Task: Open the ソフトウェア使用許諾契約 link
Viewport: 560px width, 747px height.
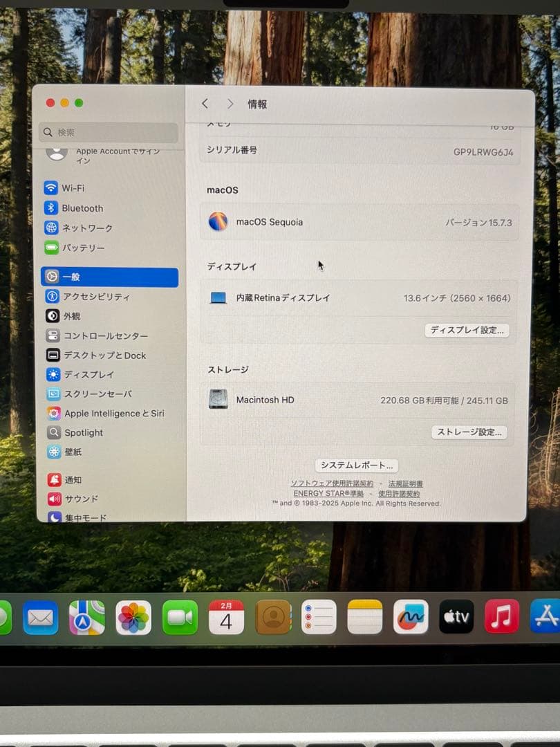Action: 332,483
